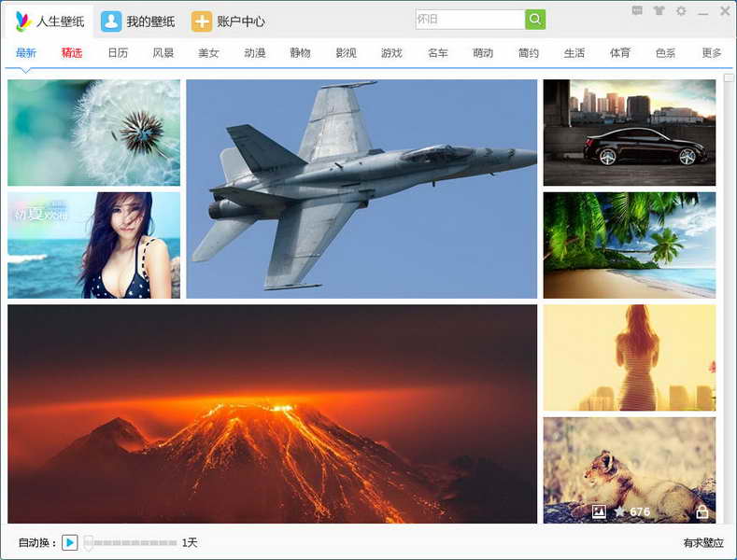Open the fighter jet wallpaper thumbnail

point(361,189)
